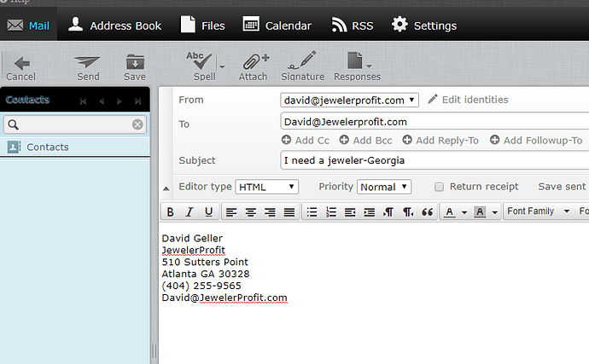Add a Followup-To field
This screenshot has width=589, height=364.
point(536,141)
